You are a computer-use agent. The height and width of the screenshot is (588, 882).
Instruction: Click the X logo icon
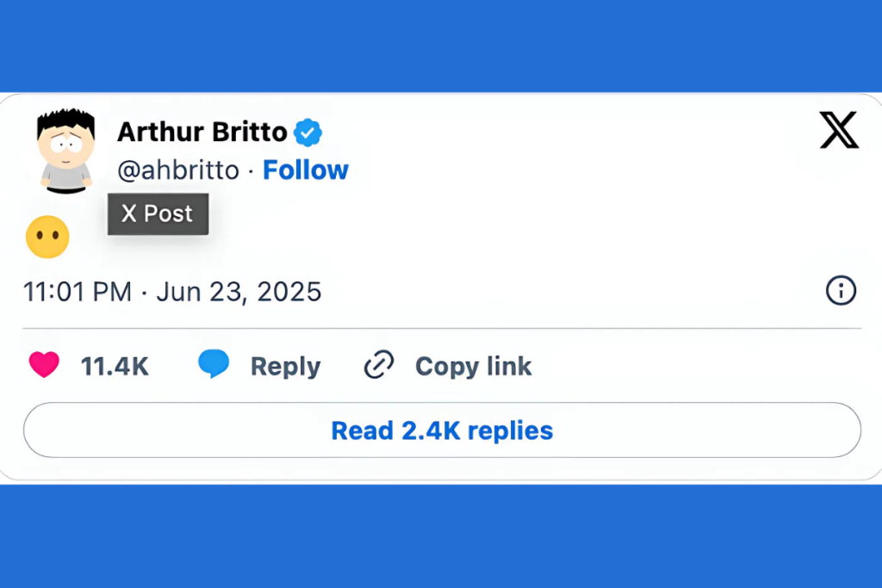pos(838,131)
